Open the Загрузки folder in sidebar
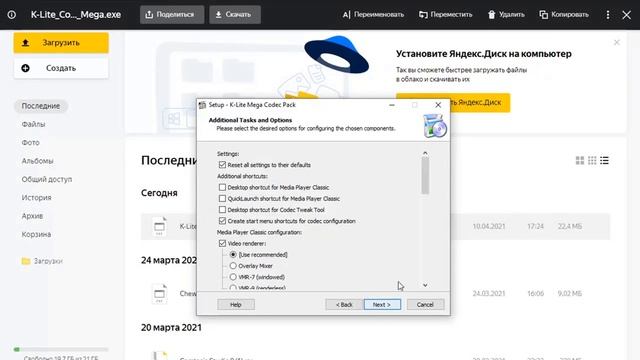640x360 pixels. pyautogui.click(x=42, y=261)
